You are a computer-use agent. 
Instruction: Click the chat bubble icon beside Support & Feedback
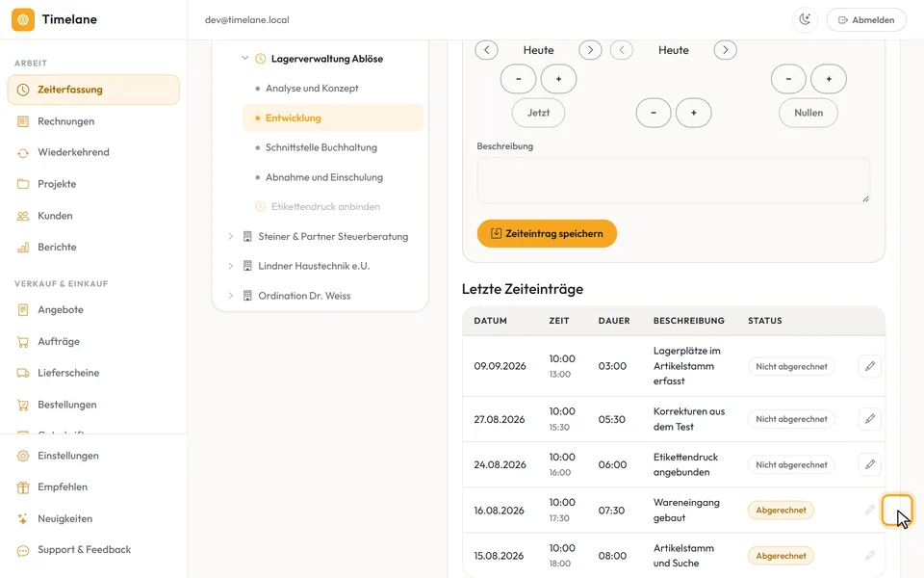pyautogui.click(x=23, y=550)
